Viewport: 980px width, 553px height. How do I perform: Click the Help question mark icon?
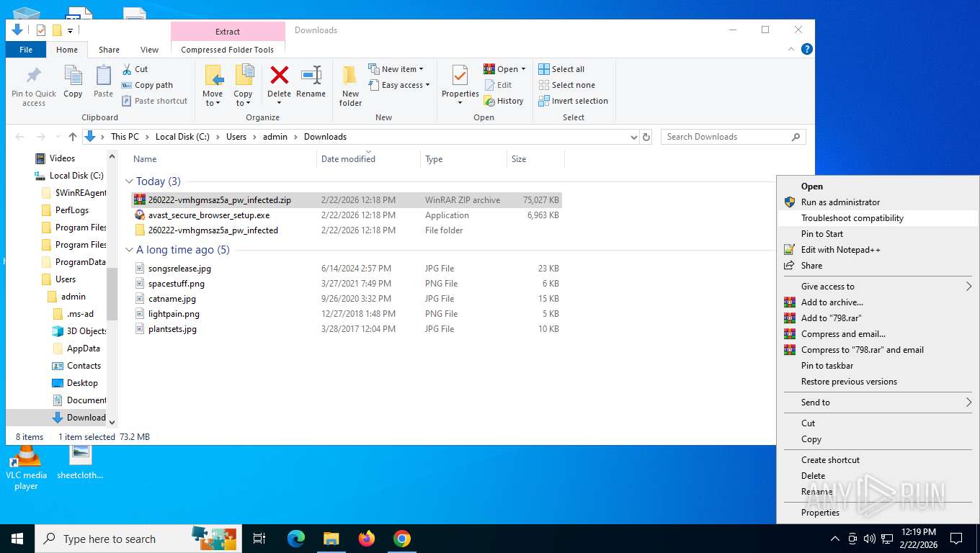coord(807,49)
